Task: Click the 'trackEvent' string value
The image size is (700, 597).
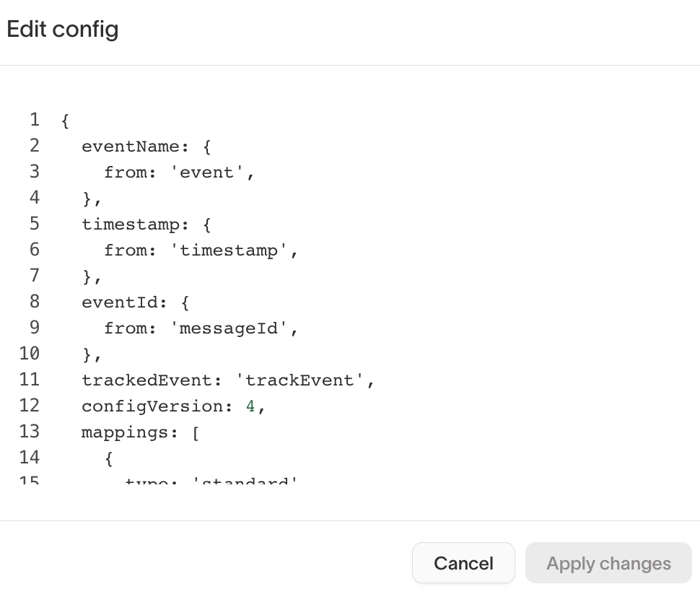Action: (303, 380)
